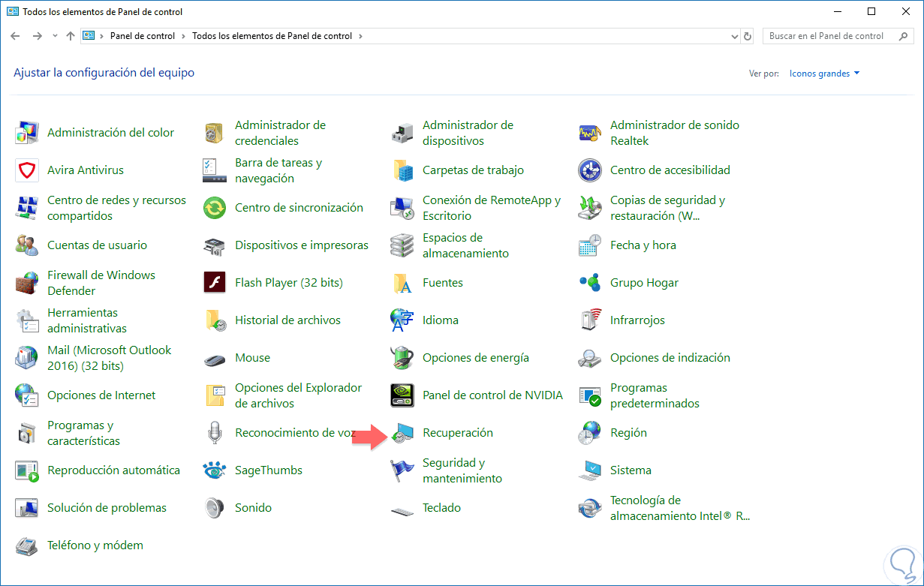The image size is (924, 586).
Task: Click Todos los elementos de Panel de control breadcrumb
Action: (x=273, y=36)
